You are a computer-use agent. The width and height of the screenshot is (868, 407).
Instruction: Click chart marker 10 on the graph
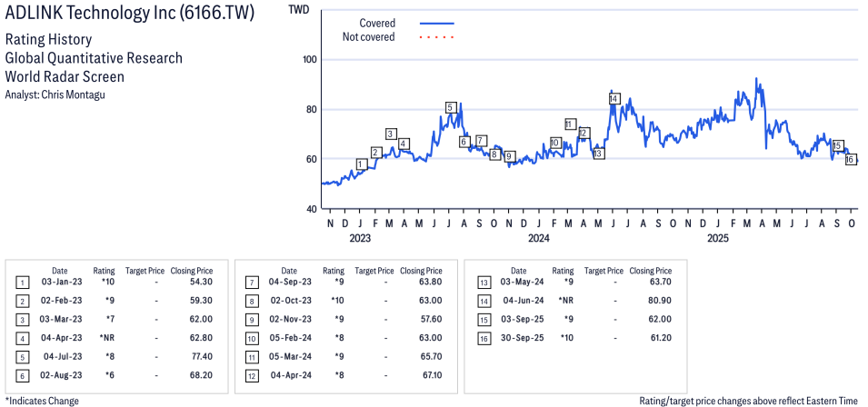point(554,143)
